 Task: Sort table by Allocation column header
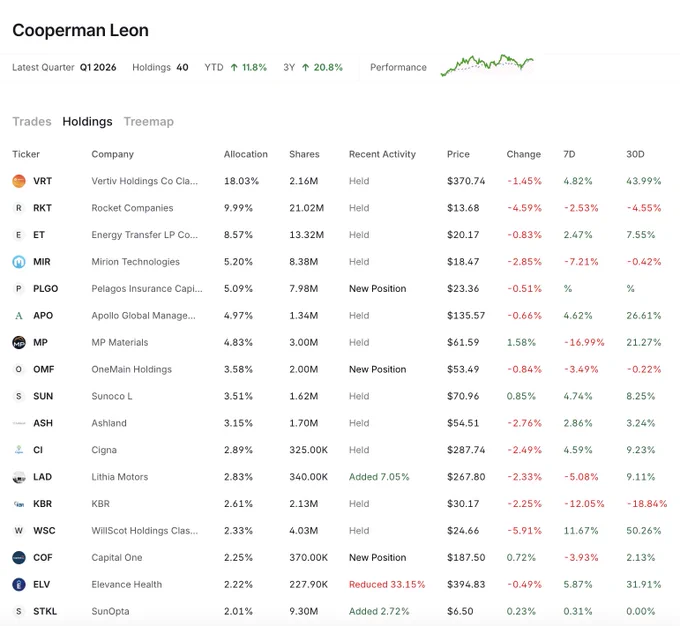point(245,154)
